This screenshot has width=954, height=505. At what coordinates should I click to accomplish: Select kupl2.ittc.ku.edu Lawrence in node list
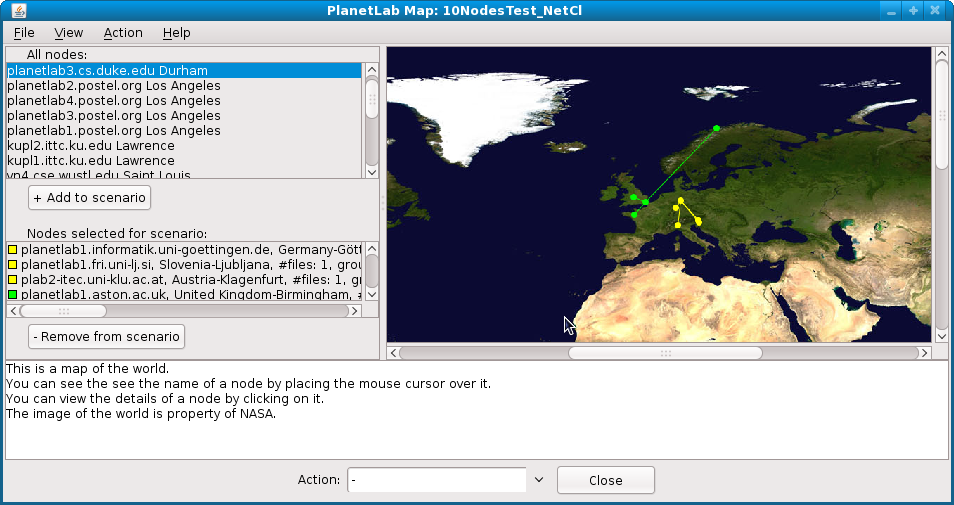coord(91,146)
